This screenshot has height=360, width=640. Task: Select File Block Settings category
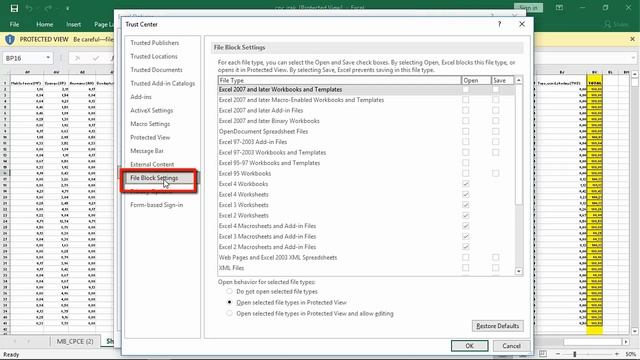[x=154, y=178]
